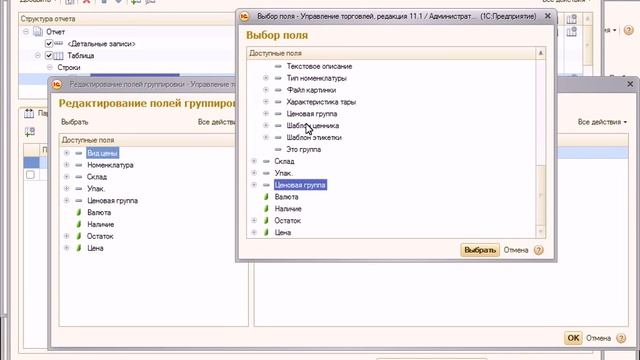
Task: Click the scroll-up arrow in the Выбор поля list
Action: [x=541, y=53]
